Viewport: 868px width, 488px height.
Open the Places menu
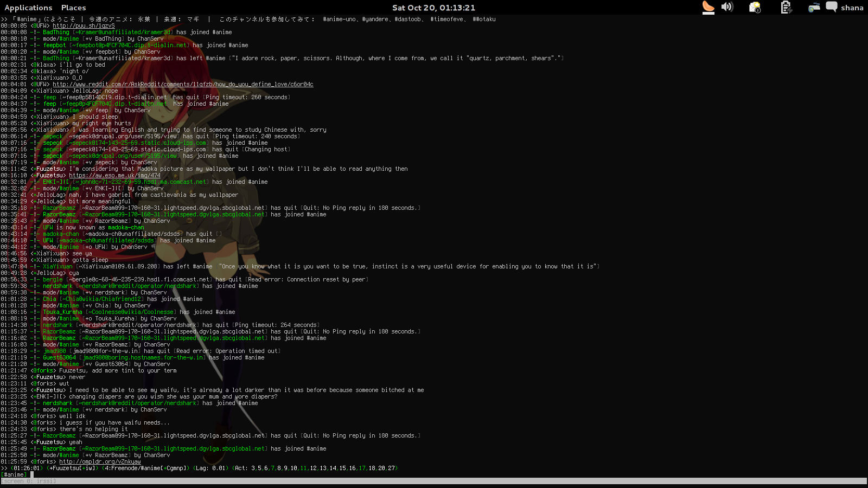pos(73,8)
